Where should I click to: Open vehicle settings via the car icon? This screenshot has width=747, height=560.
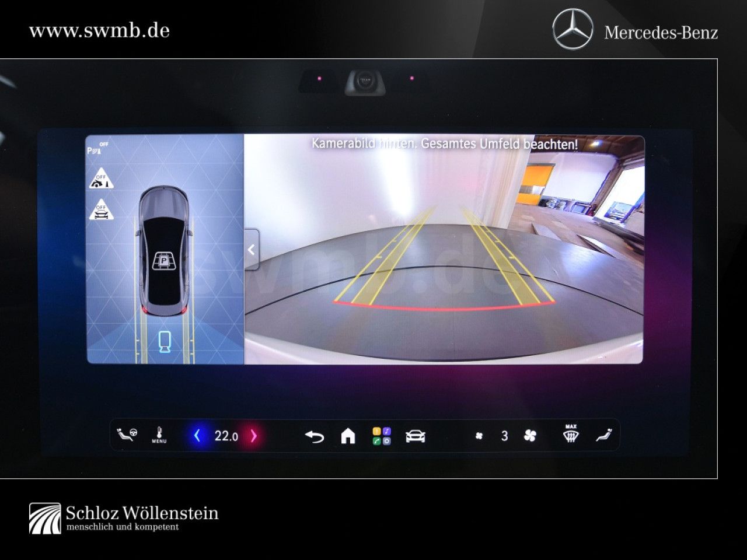[x=415, y=436]
